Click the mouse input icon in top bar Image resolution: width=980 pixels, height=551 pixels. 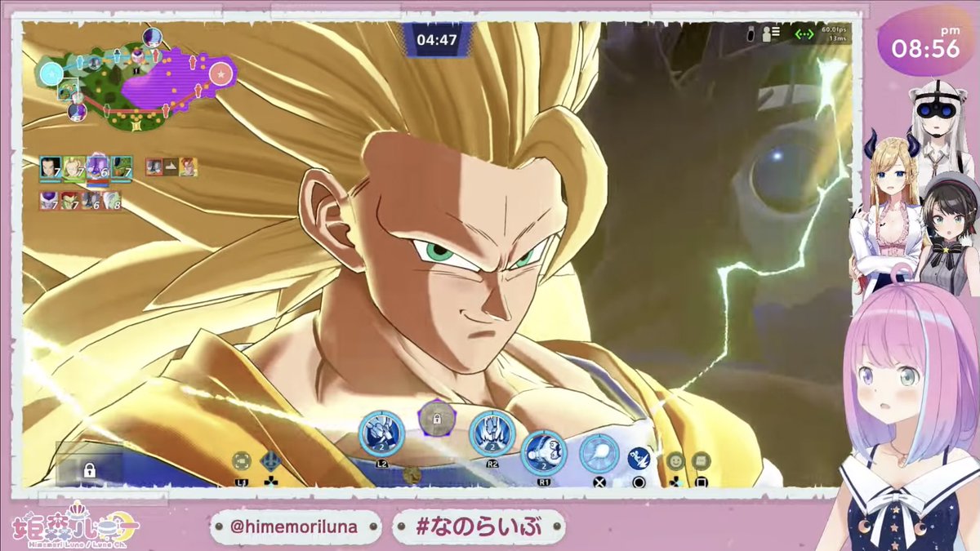[750, 33]
